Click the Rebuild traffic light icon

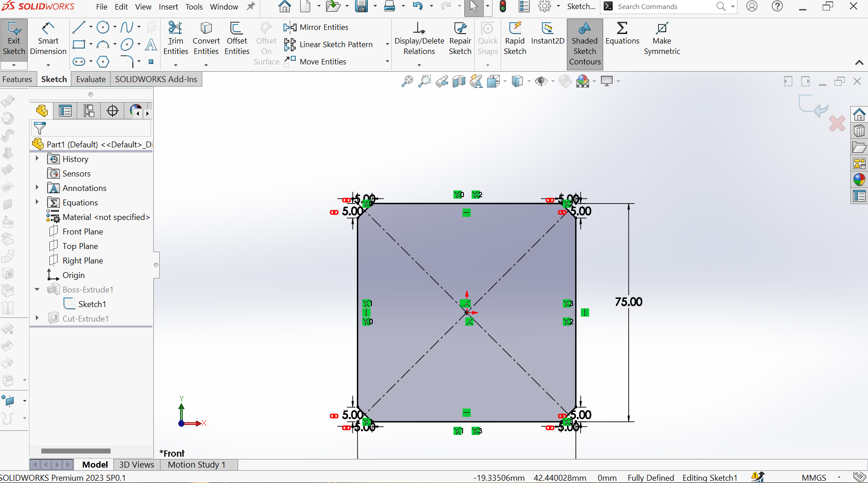[x=502, y=6]
